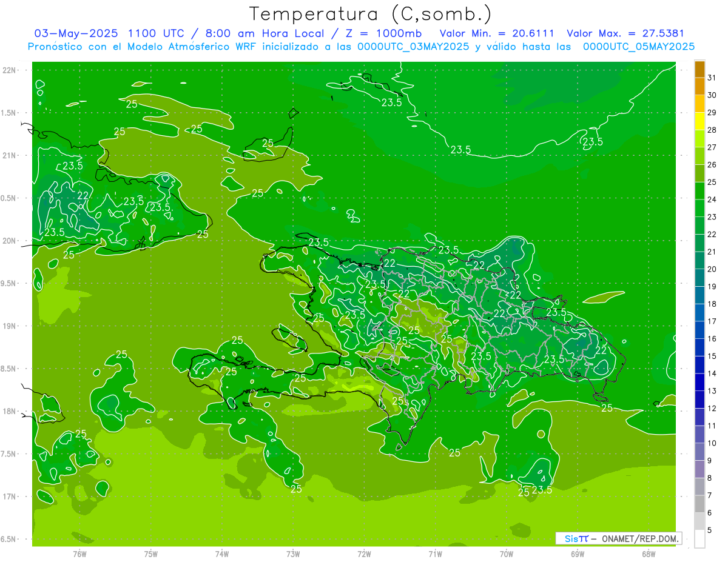Viewport: 728px width, 562px height.
Task: Click the 'Valor Max. = 27.5381' text
Action: pyautogui.click(x=625, y=33)
